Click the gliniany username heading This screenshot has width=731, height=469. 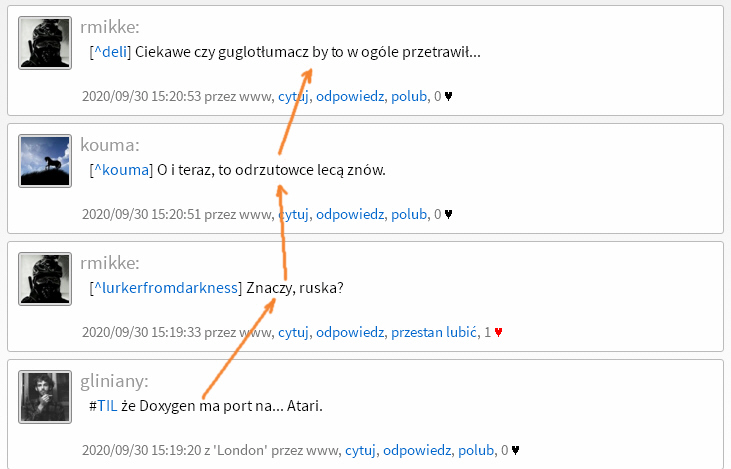coord(113,381)
